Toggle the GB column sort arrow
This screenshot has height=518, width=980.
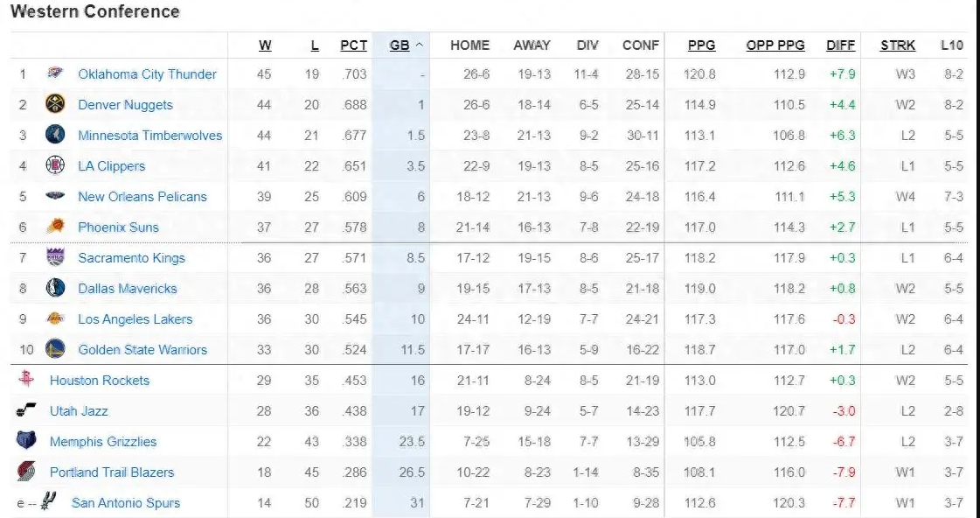(420, 45)
